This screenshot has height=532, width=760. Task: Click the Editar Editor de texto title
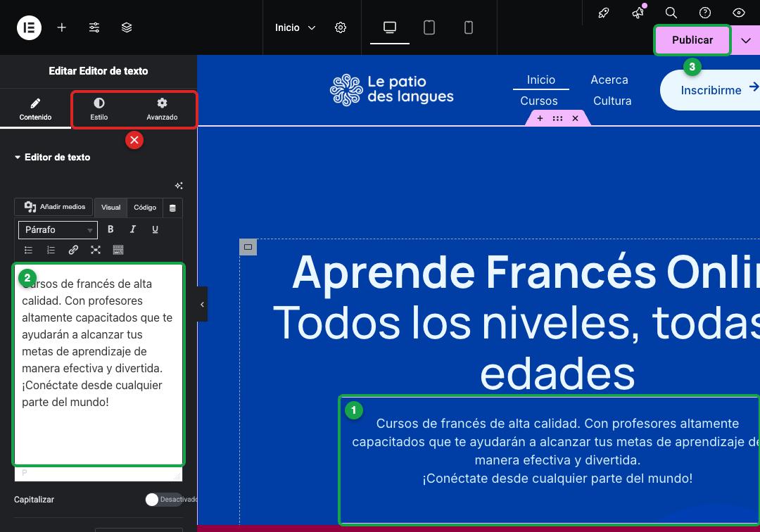[99, 71]
